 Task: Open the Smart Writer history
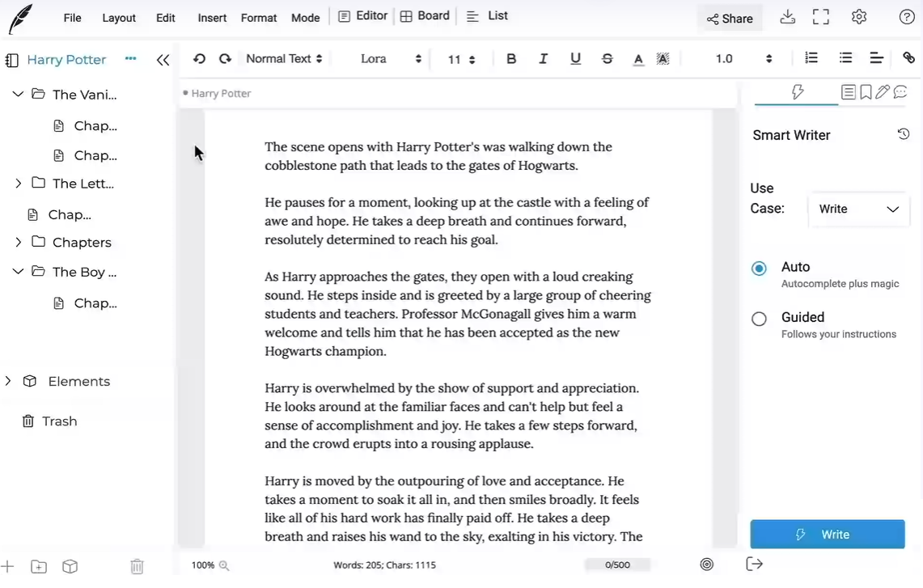(x=903, y=134)
